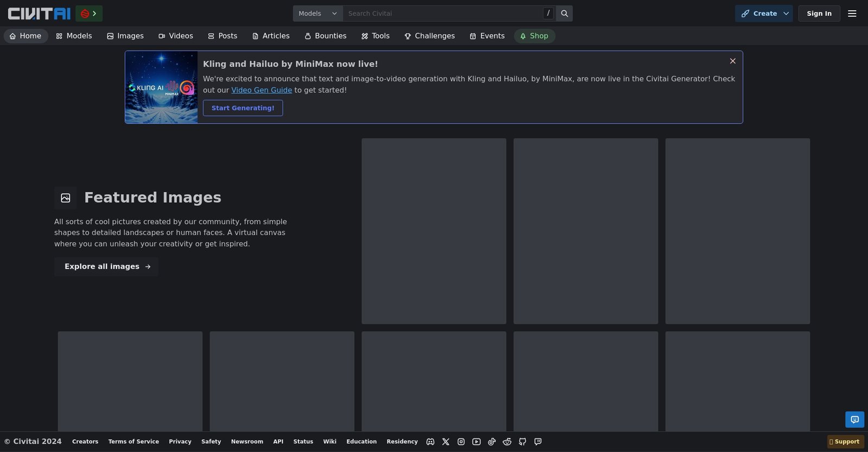The image size is (868, 452).
Task: Expand the Create button dropdown arrow
Action: pos(786,14)
